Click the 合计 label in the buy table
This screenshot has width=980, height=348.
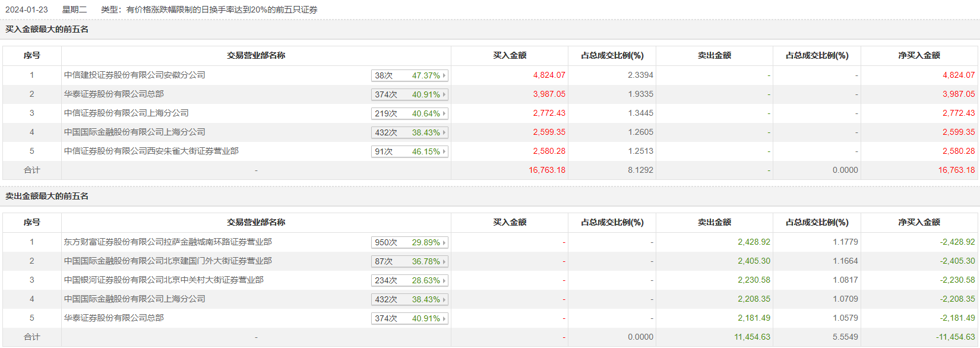pos(32,170)
